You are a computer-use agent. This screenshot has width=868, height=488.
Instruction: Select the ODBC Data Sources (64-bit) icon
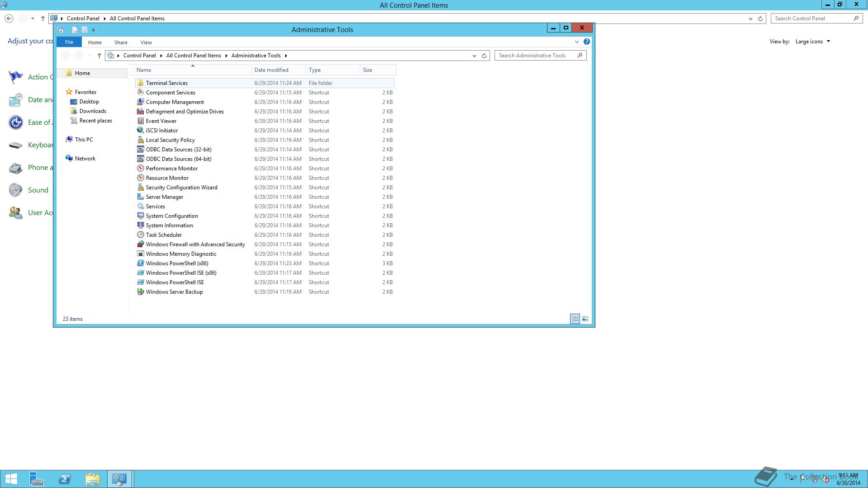point(141,159)
